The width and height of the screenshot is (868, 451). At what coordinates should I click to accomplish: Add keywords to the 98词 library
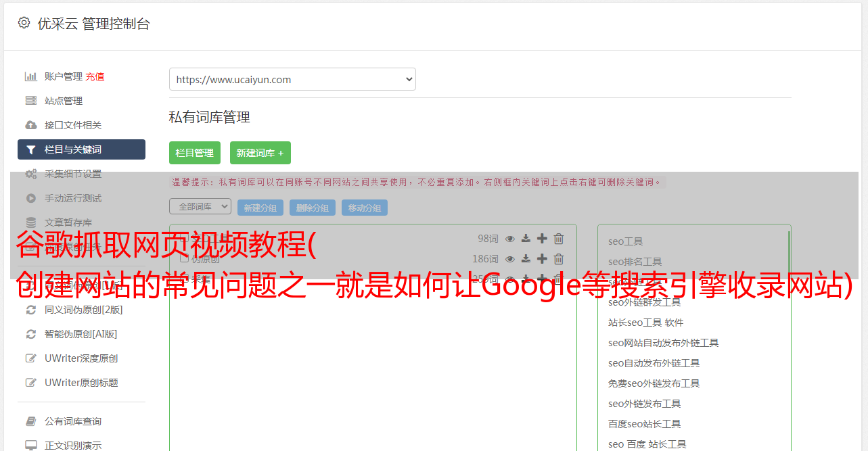point(542,239)
